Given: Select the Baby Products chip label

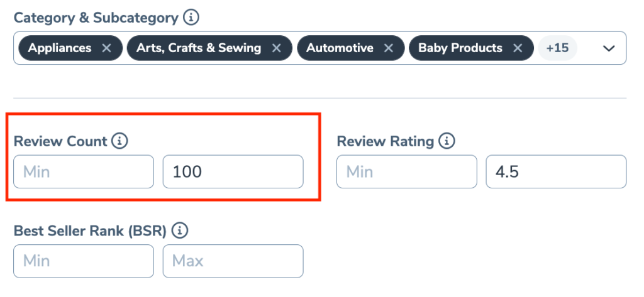Looking at the screenshot, I should pos(460,48).
